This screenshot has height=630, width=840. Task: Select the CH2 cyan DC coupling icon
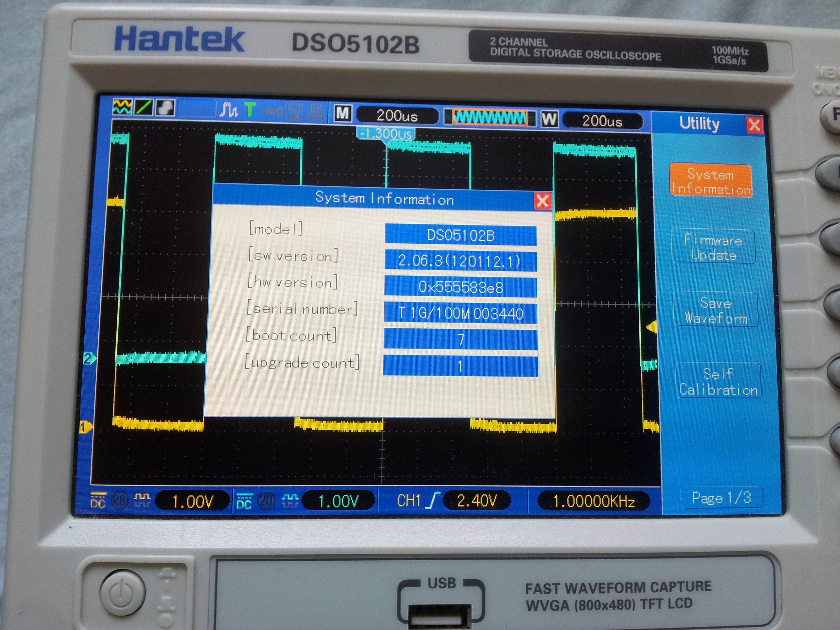(x=244, y=501)
